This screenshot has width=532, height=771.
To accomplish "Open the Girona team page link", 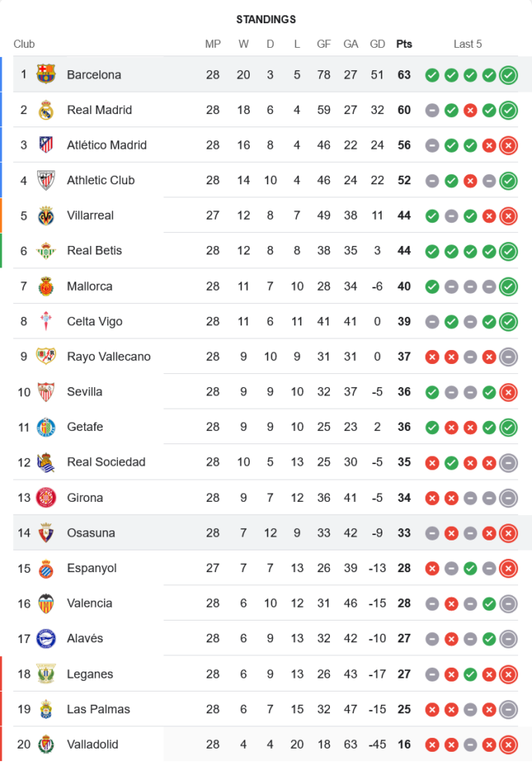I will click(x=85, y=497).
